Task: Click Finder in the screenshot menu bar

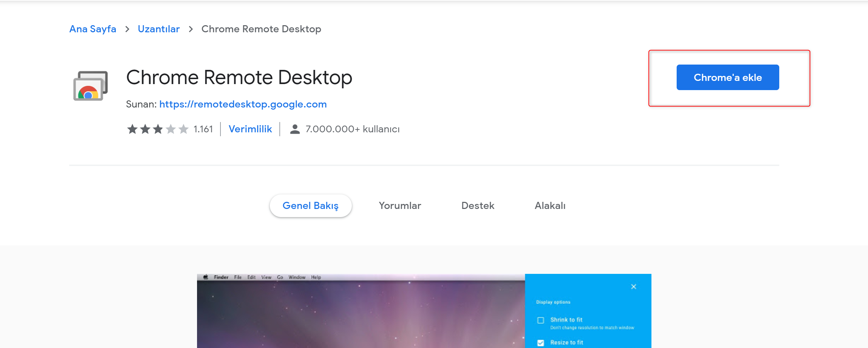Action: [221, 277]
